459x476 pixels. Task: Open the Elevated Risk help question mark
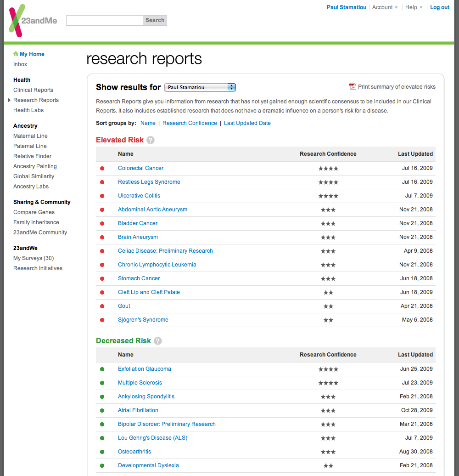[x=151, y=140]
